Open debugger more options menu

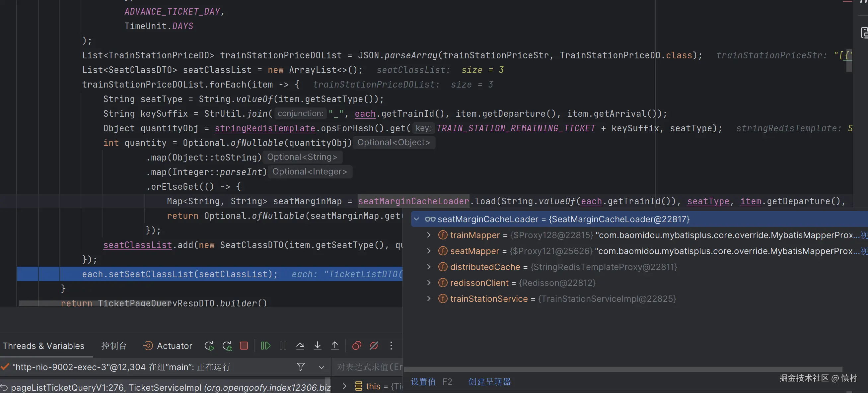(391, 346)
